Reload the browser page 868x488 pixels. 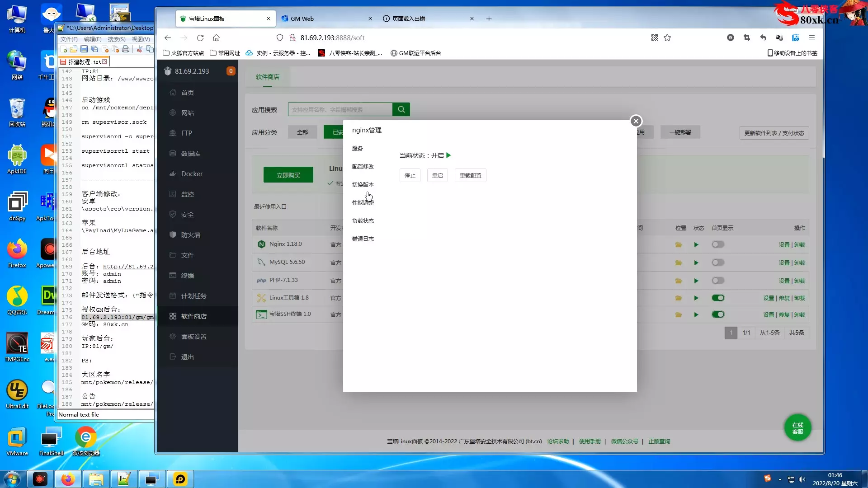click(200, 38)
